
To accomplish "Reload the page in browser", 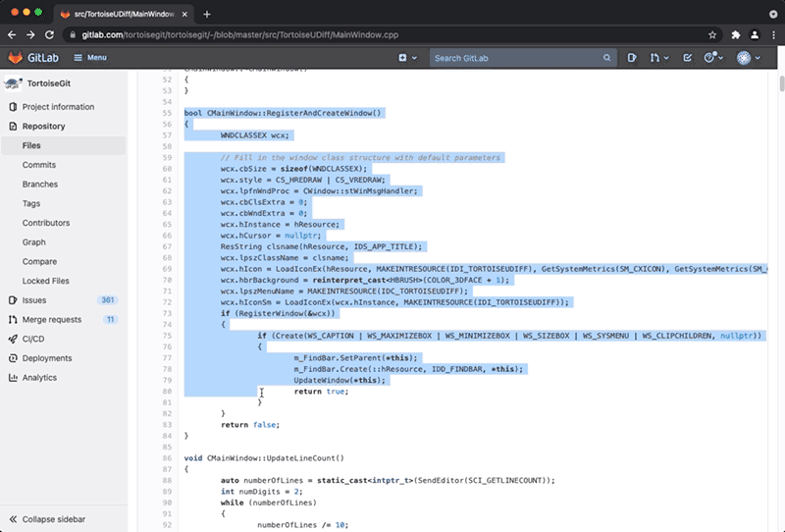I will [x=49, y=35].
